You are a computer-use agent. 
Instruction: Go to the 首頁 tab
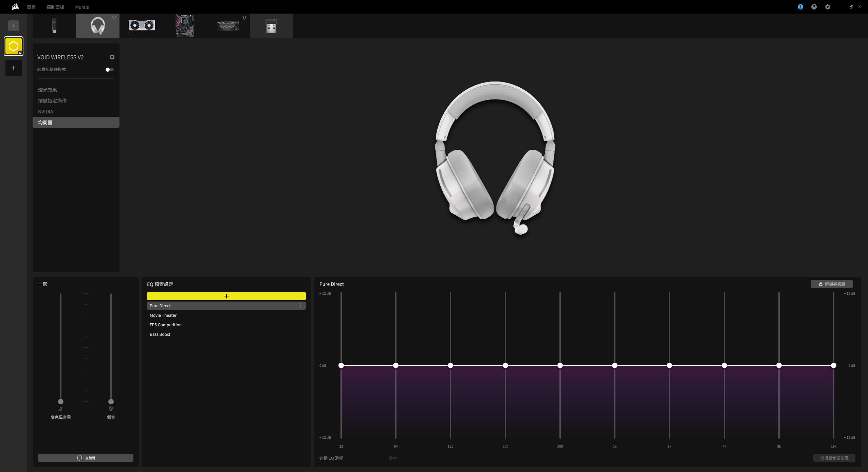[31, 7]
